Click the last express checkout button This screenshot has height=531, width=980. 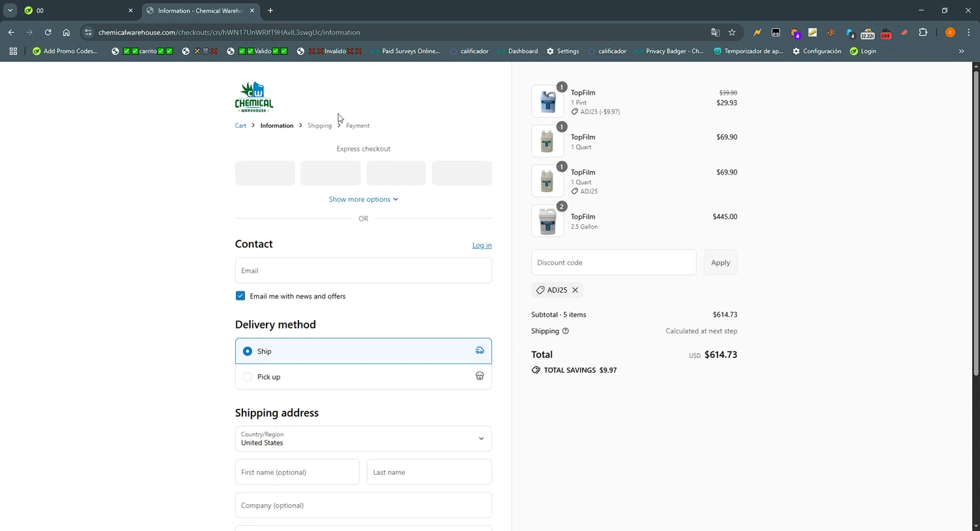[x=462, y=173]
